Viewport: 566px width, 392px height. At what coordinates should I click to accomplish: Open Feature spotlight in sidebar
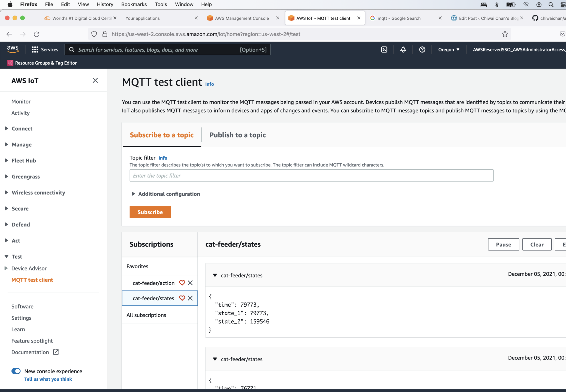[x=32, y=341]
